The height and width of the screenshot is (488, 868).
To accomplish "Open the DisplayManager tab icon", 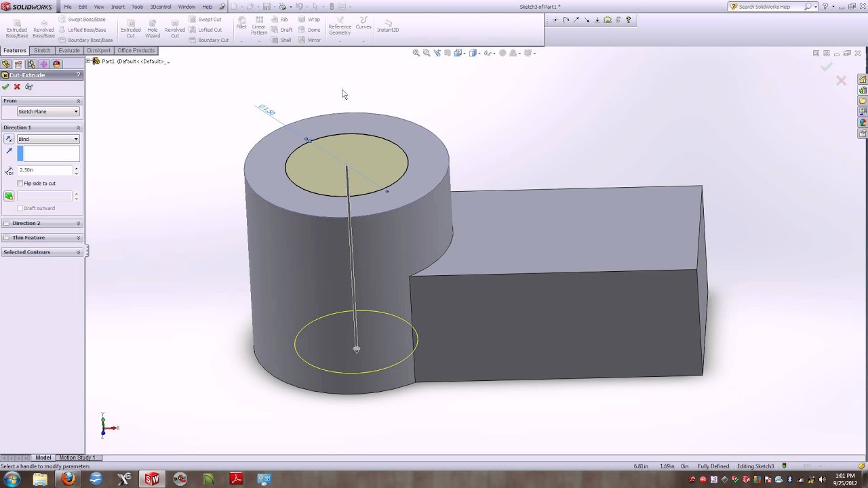I will [56, 64].
